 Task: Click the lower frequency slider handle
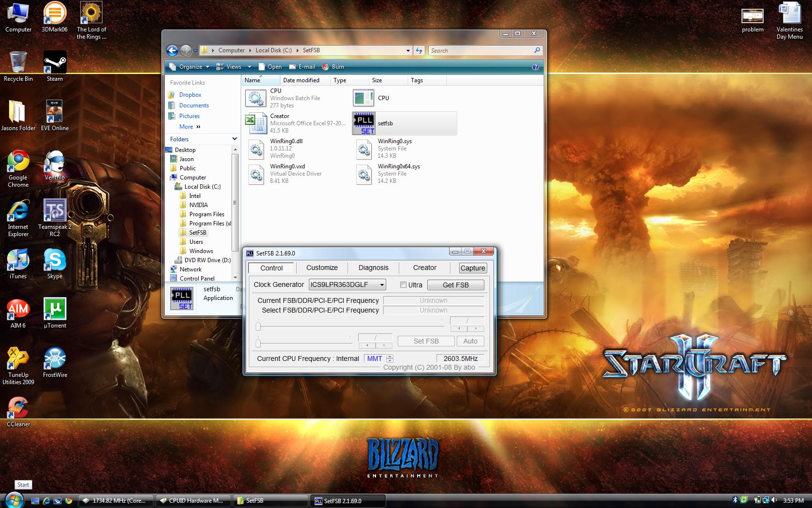tap(258, 343)
